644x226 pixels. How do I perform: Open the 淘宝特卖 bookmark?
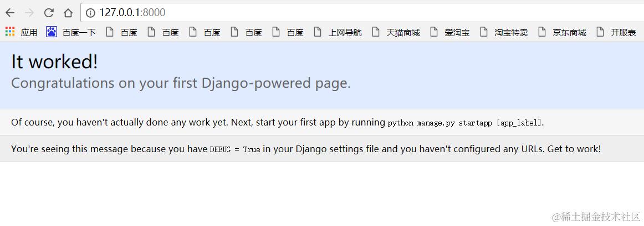tap(504, 32)
